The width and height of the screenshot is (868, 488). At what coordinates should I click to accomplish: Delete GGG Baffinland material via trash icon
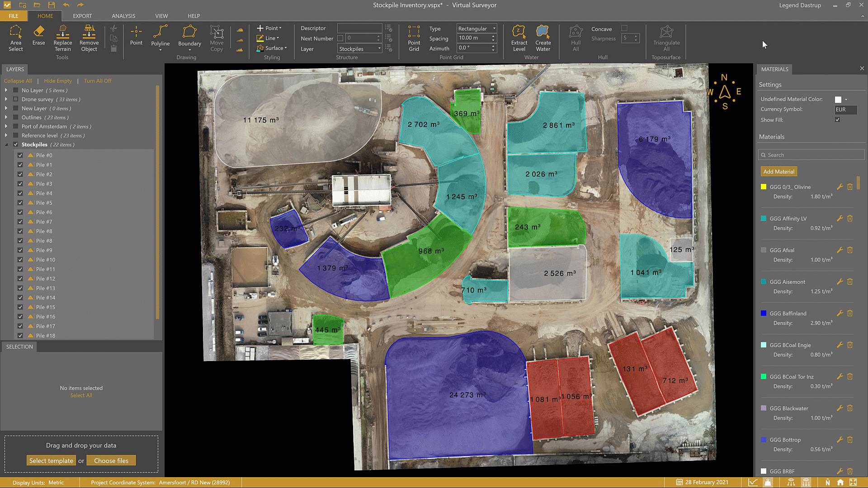pyautogui.click(x=850, y=314)
